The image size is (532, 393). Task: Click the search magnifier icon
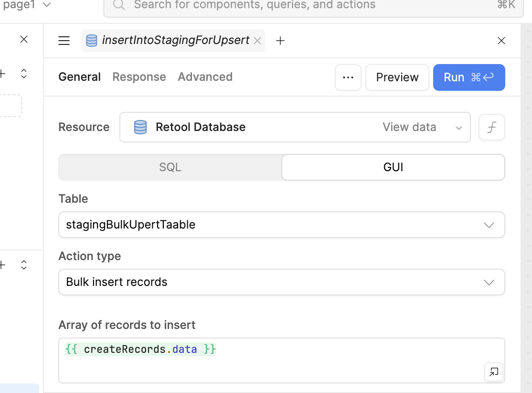[119, 5]
